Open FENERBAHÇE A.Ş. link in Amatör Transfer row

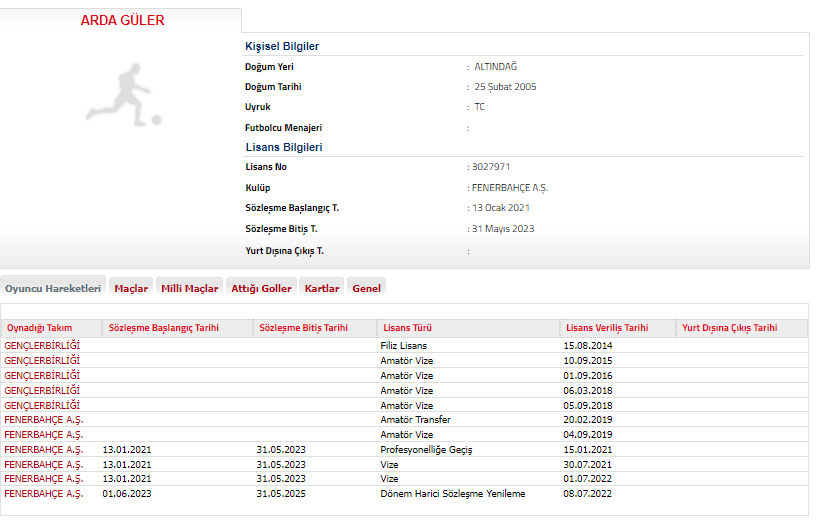[x=43, y=420]
